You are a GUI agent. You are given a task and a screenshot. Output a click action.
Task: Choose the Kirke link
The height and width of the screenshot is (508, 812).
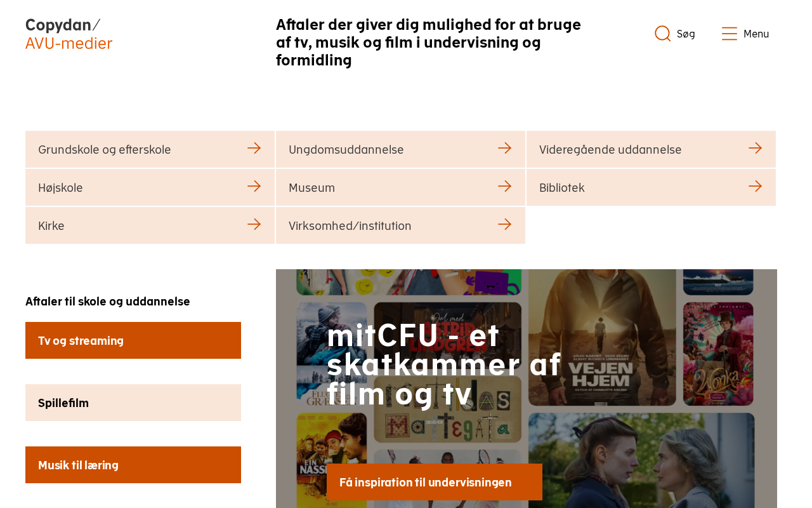(x=150, y=225)
